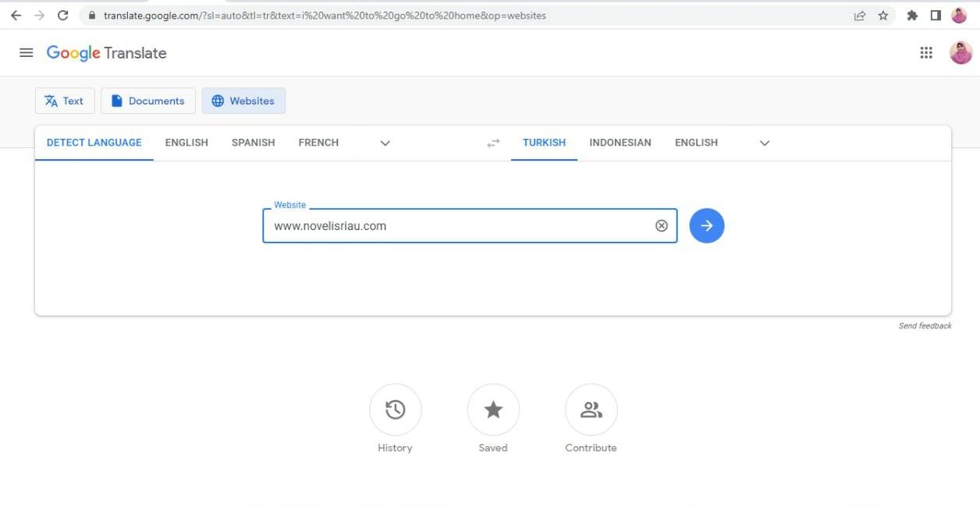This screenshot has width=980, height=507.
Task: Reload the current page
Action: 63,16
